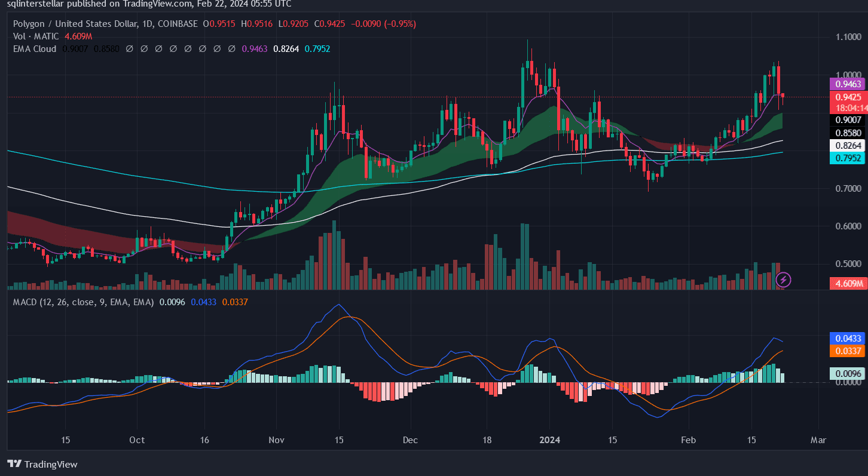Screen dimensions: 868x476
Task: Click the 1.1000 price scale level
Action: click(848, 37)
